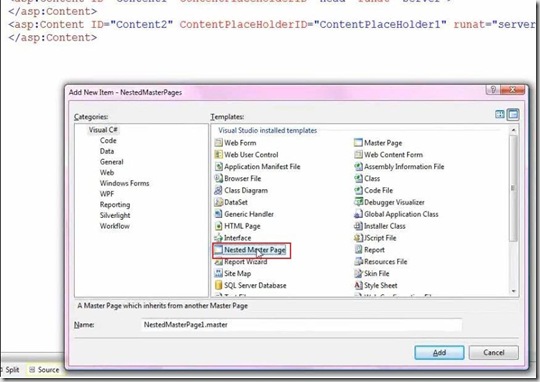This screenshot has height=382, width=540.
Task: Click the Cancel button
Action: point(494,353)
